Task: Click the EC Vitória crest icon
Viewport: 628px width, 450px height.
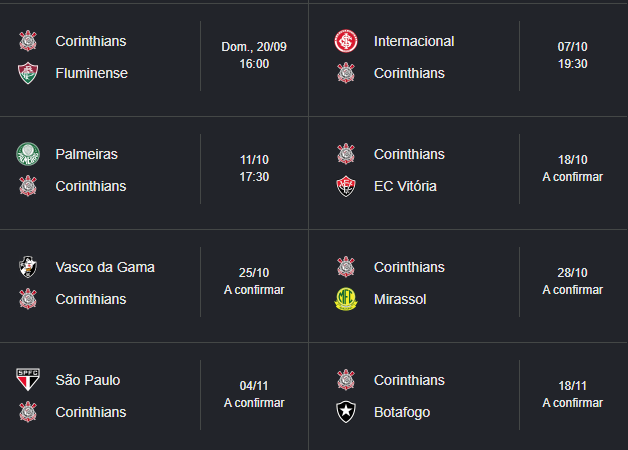Action: (x=346, y=187)
